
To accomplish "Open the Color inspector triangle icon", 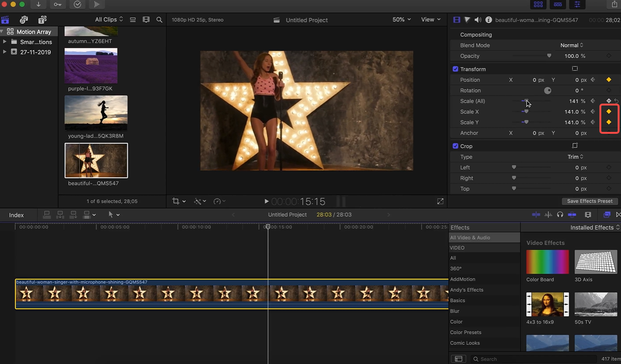I will (x=467, y=20).
